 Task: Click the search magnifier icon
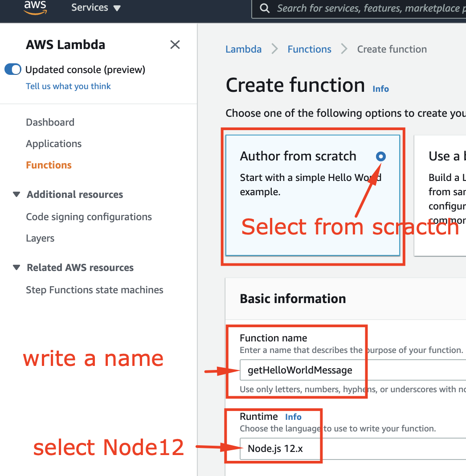tap(265, 8)
